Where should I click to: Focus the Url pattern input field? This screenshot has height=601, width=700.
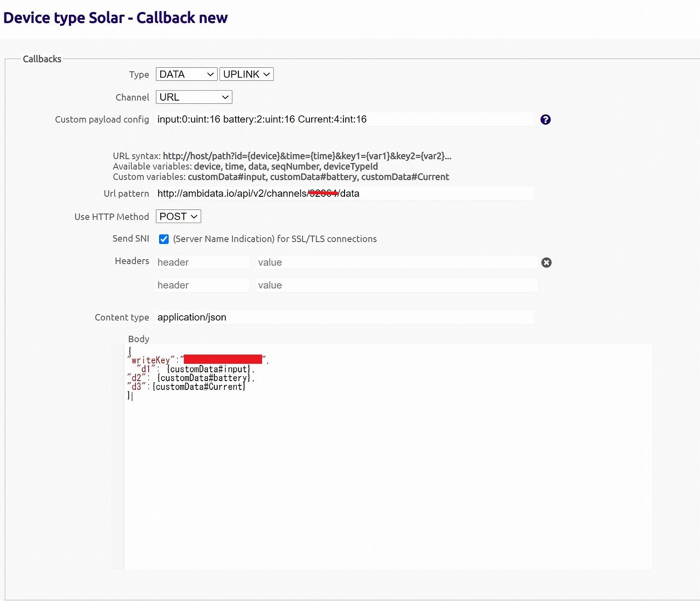click(345, 194)
